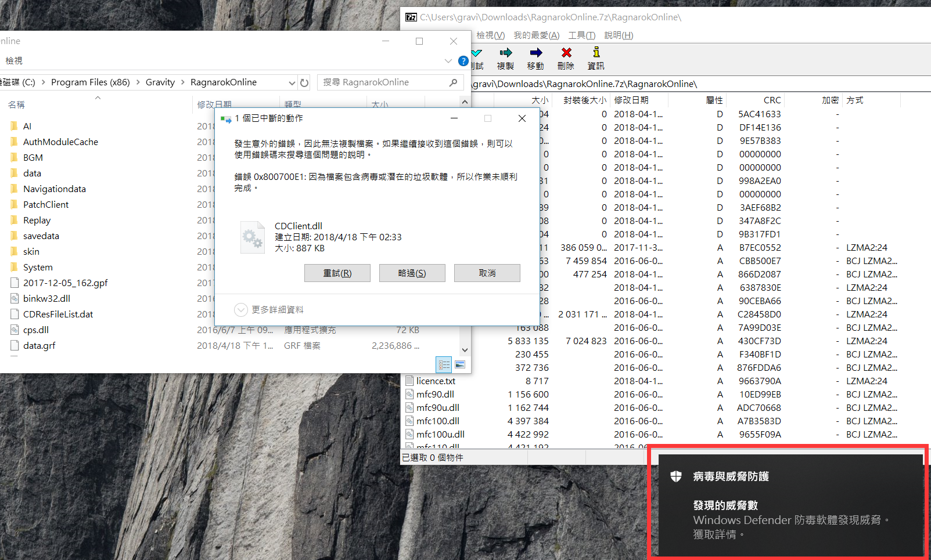
Task: Select licence.txt icon in 7-Zip list
Action: coord(409,381)
